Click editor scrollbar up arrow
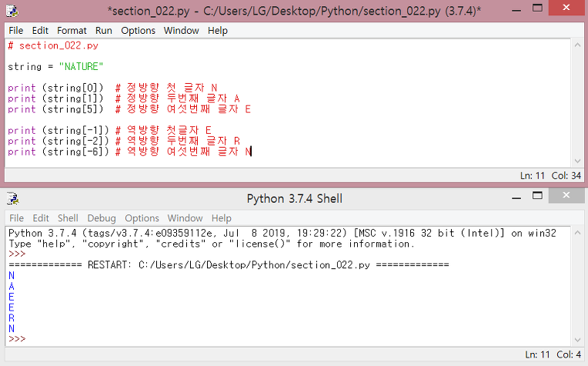Screen dimensions: 588x366 pyautogui.click(x=577, y=45)
